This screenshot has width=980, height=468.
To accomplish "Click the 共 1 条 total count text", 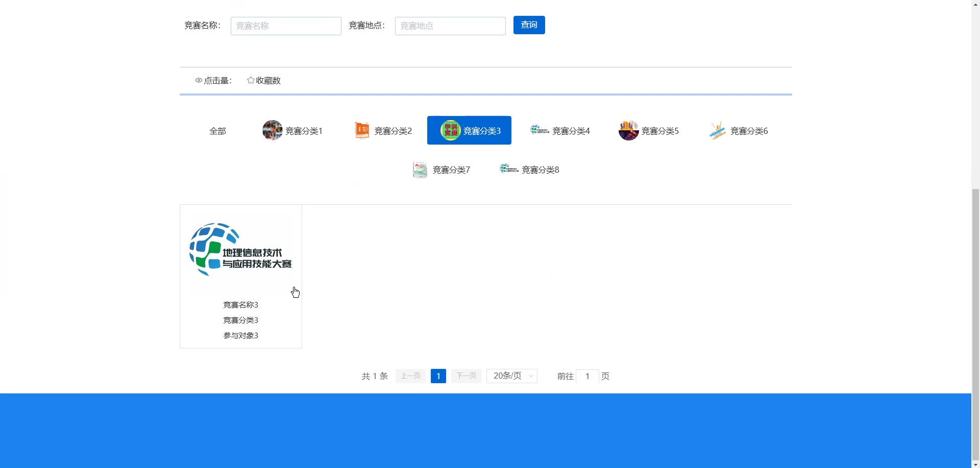I will [x=375, y=377].
